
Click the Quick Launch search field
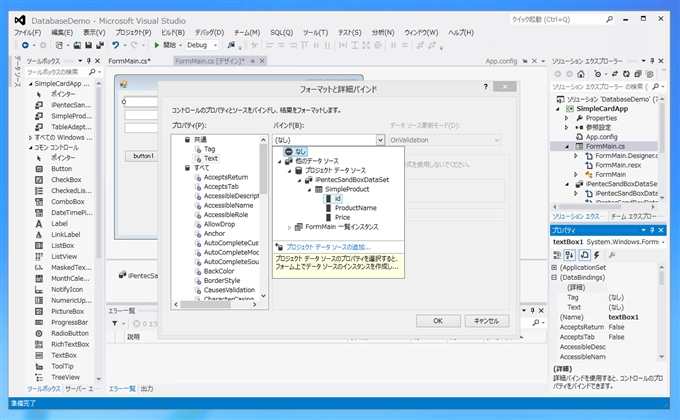pyautogui.click(x=557, y=20)
